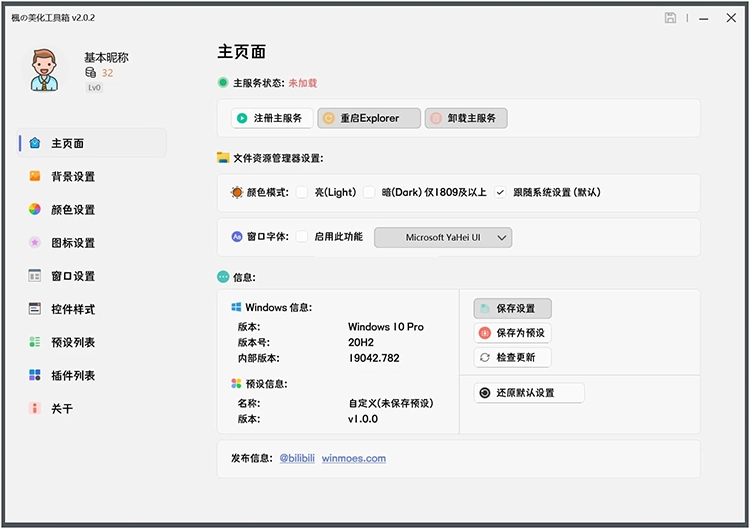This screenshot has width=750, height=529.
Task: Click the 控件样式 sidebar icon
Action: pyautogui.click(x=35, y=309)
